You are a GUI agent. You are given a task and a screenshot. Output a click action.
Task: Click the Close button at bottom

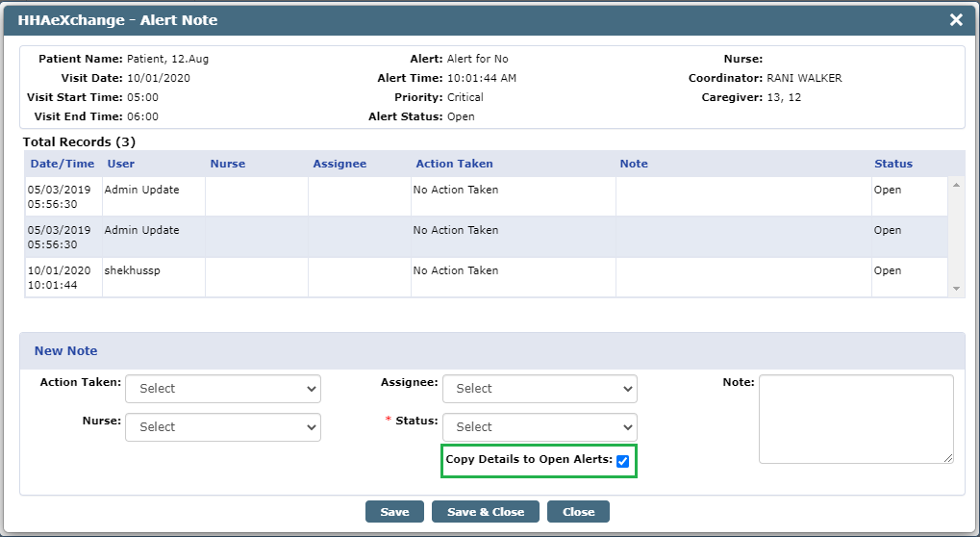578,511
